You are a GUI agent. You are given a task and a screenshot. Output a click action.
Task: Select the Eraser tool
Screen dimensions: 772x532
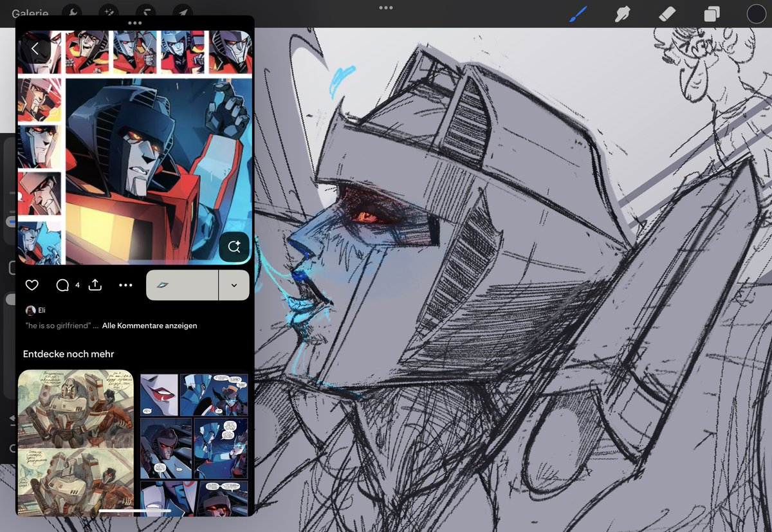pos(667,12)
